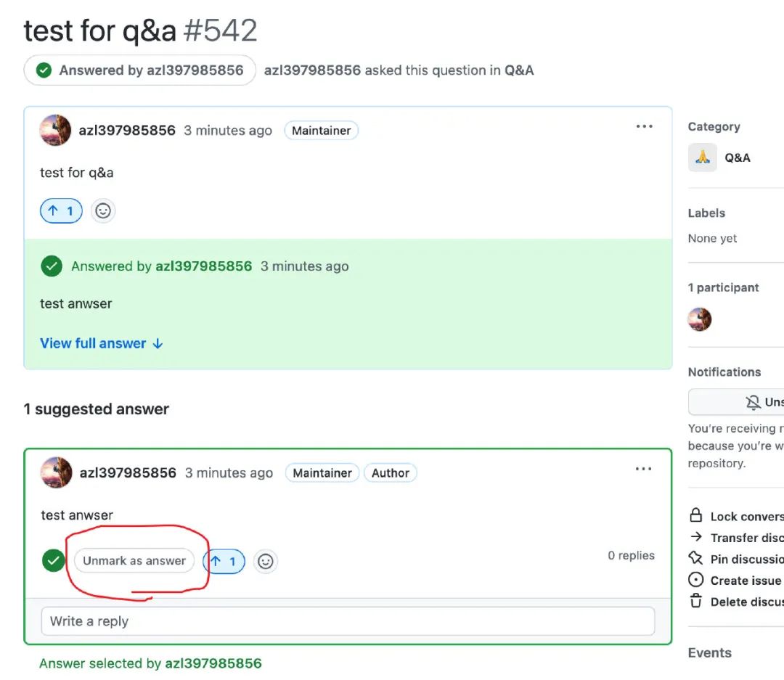The height and width of the screenshot is (680, 784).
Task: Click the Answered by azl397985856 badge at top
Action: click(x=140, y=70)
